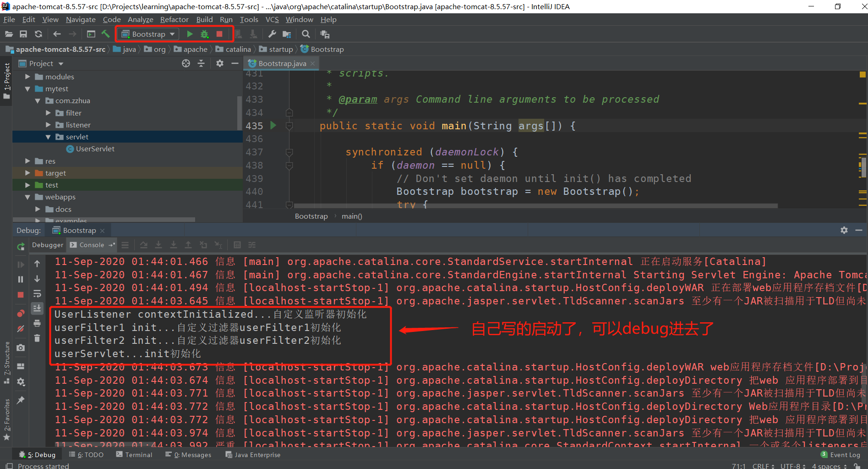Open Project Structure icon in toolbar
This screenshot has height=469, width=868.
coord(287,34)
